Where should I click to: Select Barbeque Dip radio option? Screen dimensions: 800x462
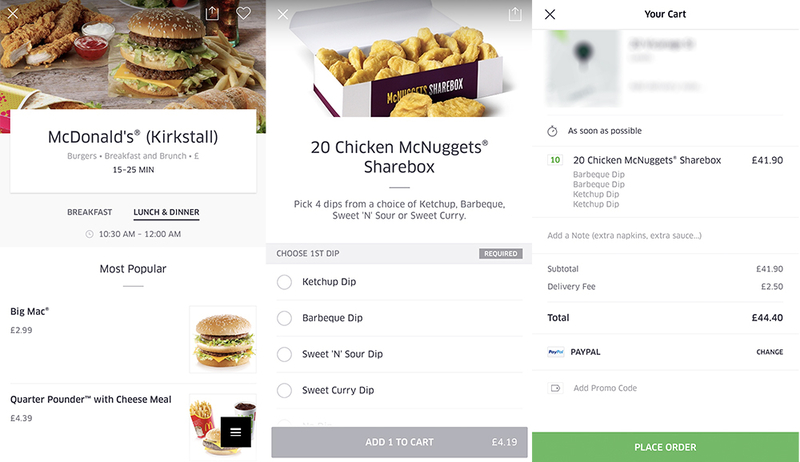[x=284, y=318]
